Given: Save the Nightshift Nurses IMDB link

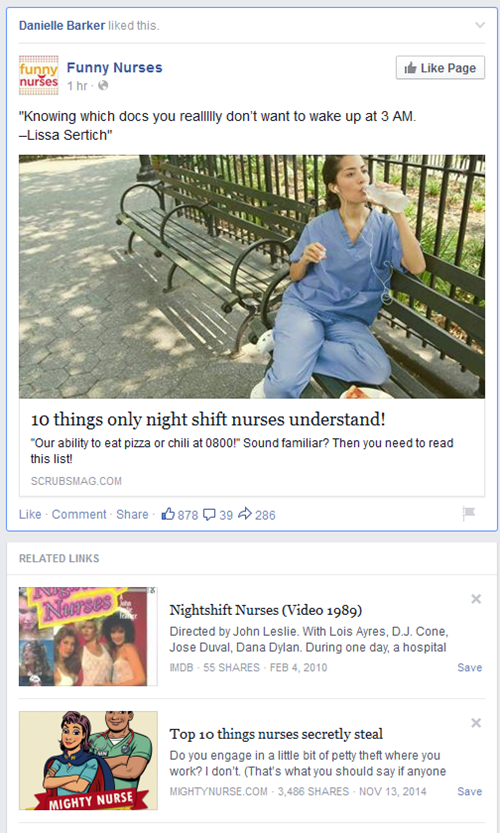Looking at the screenshot, I should pyautogui.click(x=470, y=667).
